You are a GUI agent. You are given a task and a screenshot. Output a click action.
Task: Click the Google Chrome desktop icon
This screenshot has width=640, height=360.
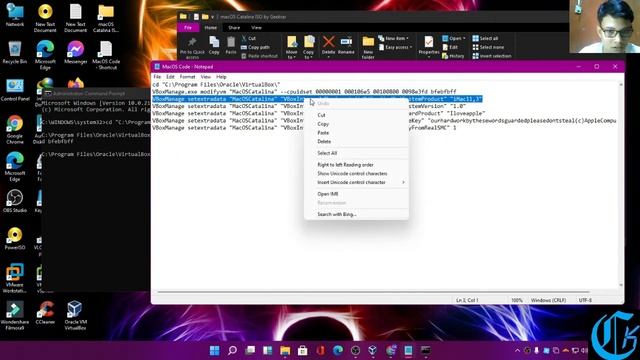coord(15,130)
